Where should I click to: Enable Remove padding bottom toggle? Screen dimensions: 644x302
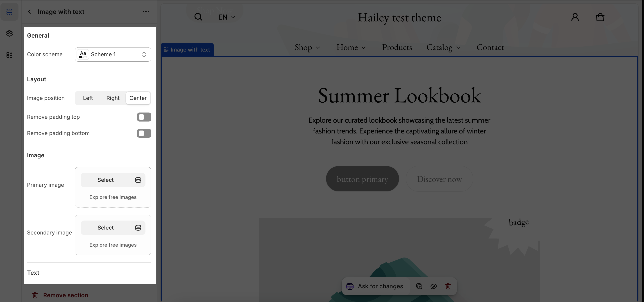point(144,133)
